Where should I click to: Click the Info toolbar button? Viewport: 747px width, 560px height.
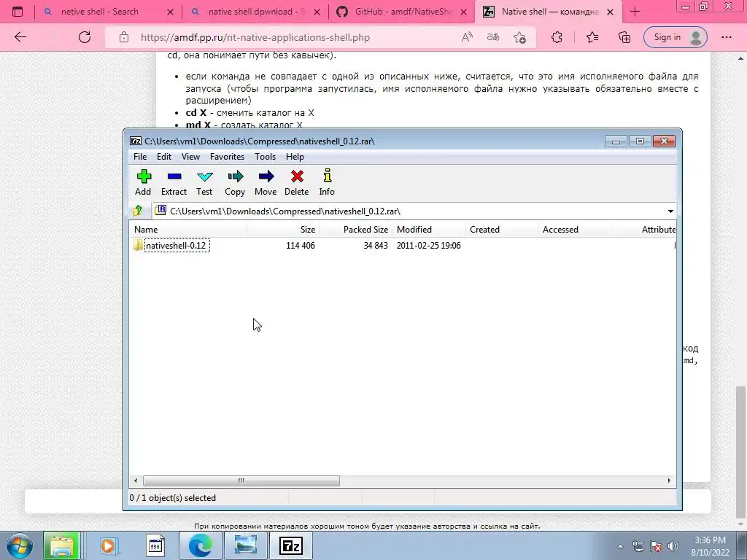(327, 182)
